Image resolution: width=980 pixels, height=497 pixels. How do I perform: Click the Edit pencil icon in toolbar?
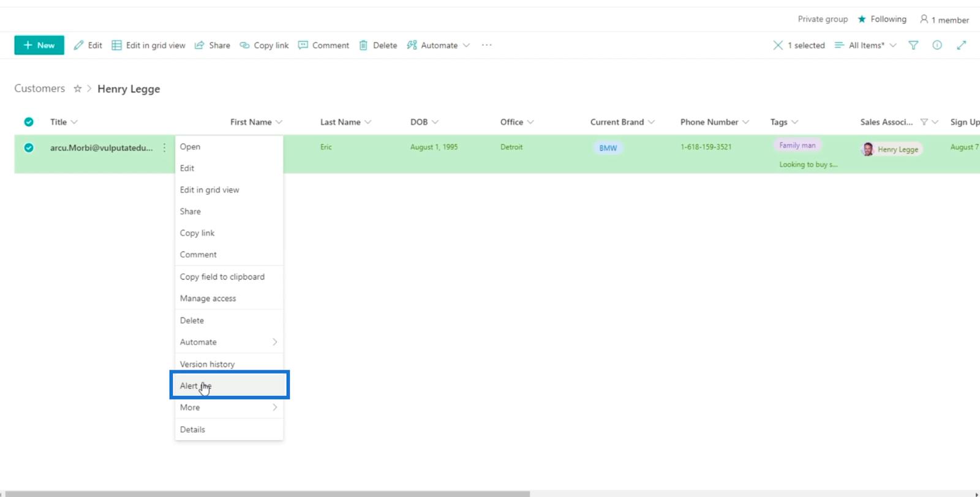[x=78, y=45]
